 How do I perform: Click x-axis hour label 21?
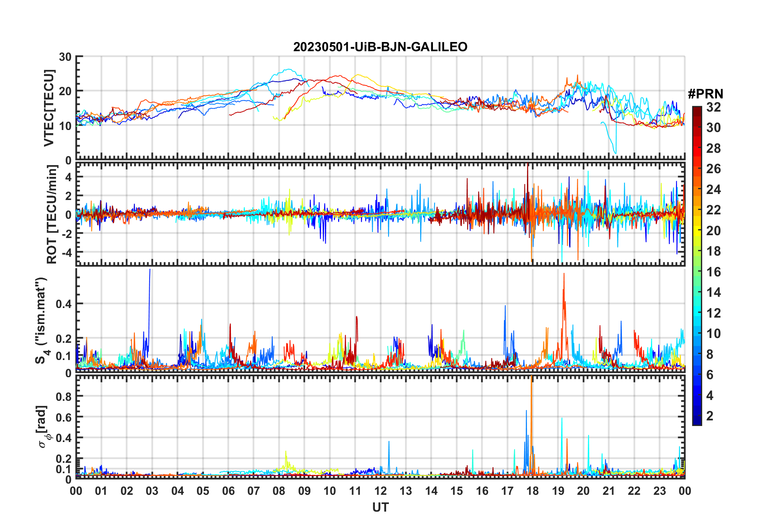609,491
